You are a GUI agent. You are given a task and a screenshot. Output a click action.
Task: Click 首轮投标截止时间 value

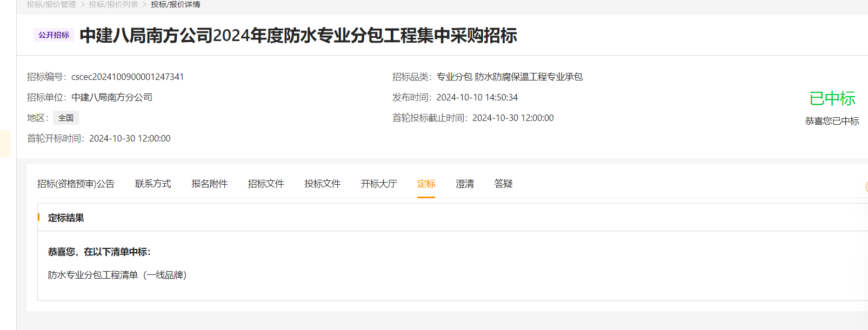point(513,118)
